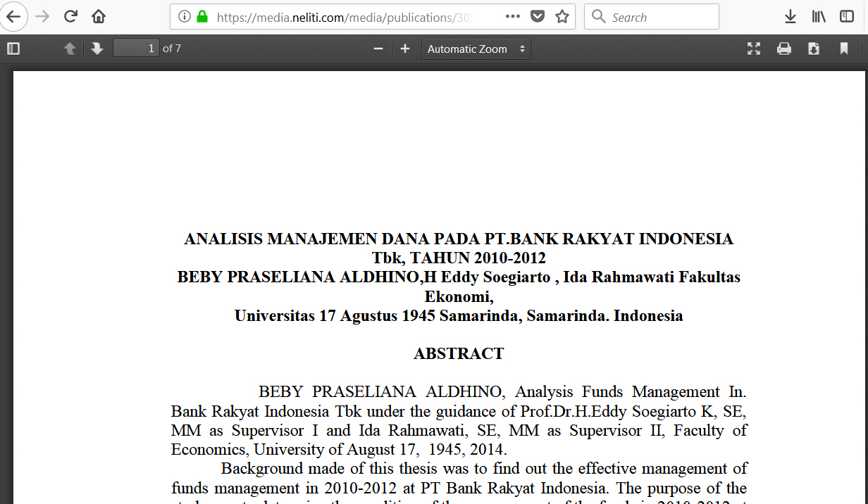868x504 pixels.
Task: Save the page to Pocket
Action: tap(538, 17)
